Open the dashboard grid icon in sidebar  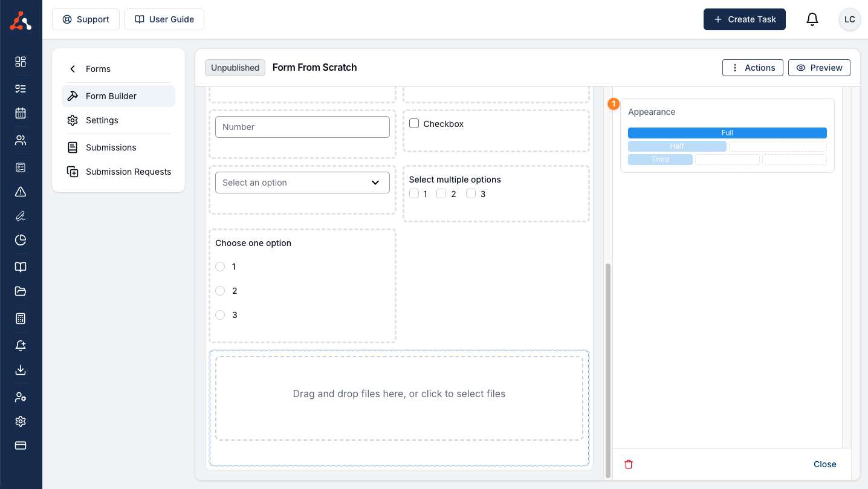coord(21,62)
